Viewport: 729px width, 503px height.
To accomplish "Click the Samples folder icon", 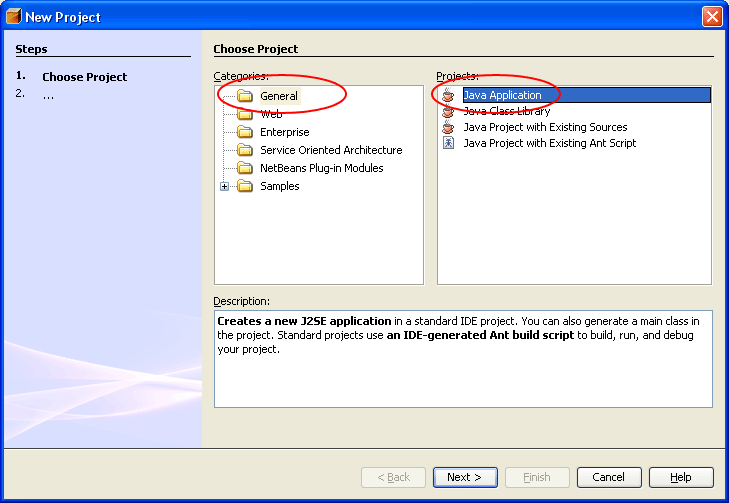I will 245,186.
